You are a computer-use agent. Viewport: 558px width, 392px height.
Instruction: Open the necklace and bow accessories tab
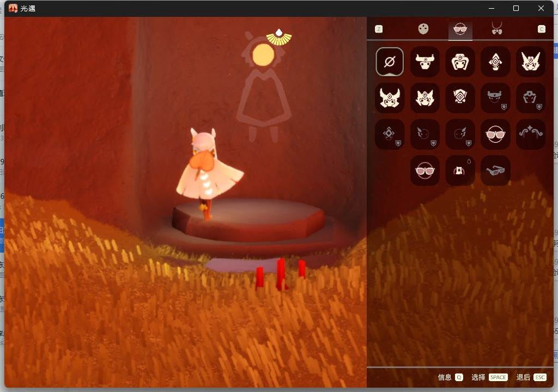[497, 28]
